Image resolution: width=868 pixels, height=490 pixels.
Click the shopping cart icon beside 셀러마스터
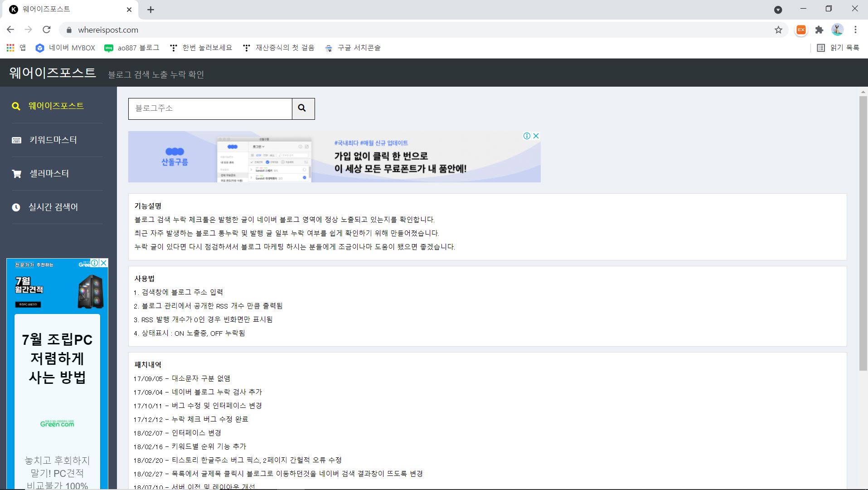pos(16,174)
